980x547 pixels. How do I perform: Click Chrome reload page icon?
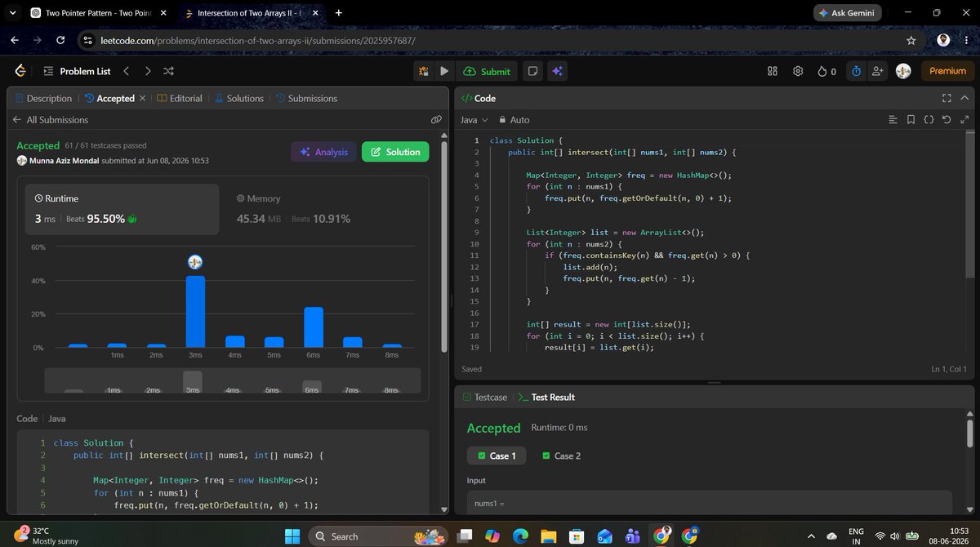(x=60, y=40)
